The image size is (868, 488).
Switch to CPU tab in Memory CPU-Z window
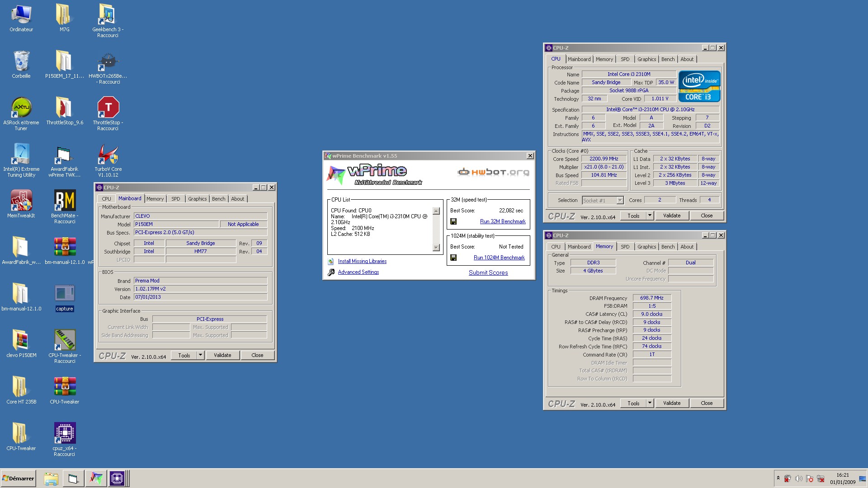pos(556,247)
